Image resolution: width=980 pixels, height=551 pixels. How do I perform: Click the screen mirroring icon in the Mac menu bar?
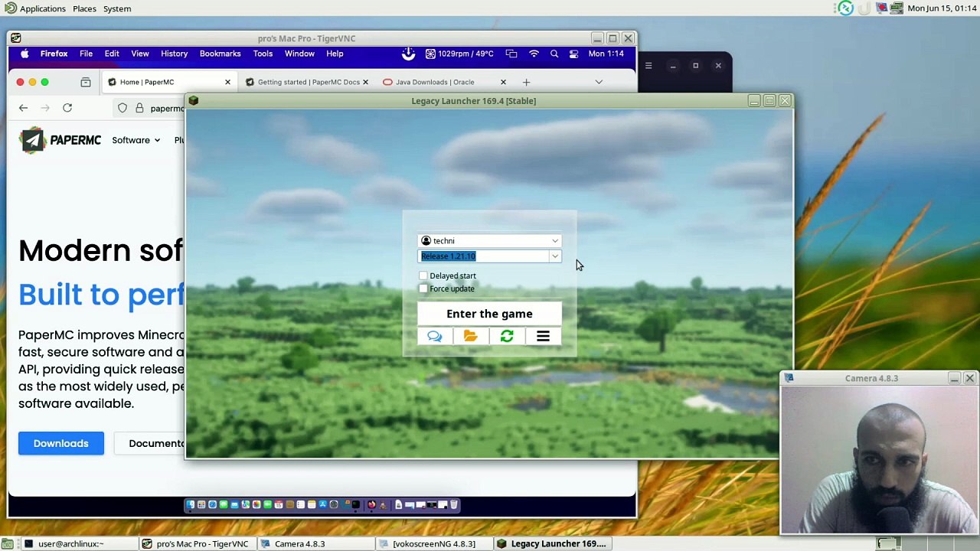(511, 54)
